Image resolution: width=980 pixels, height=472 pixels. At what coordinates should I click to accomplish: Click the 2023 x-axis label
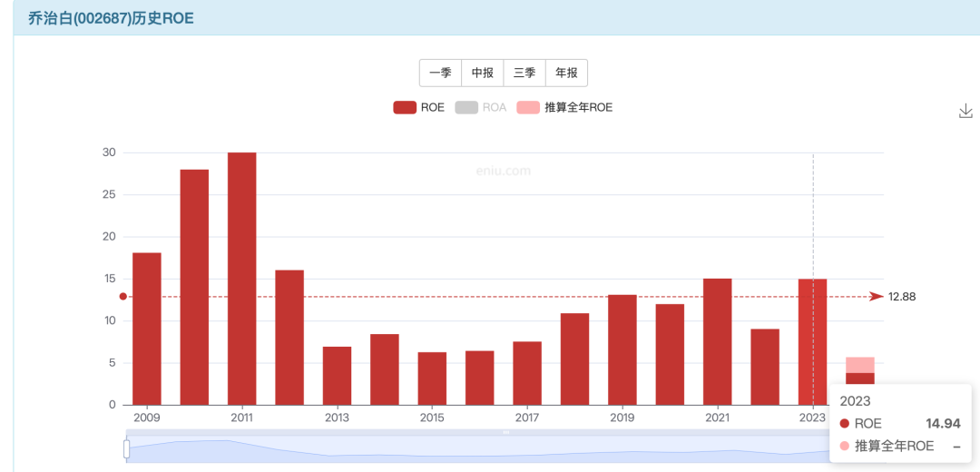pyautogui.click(x=812, y=418)
